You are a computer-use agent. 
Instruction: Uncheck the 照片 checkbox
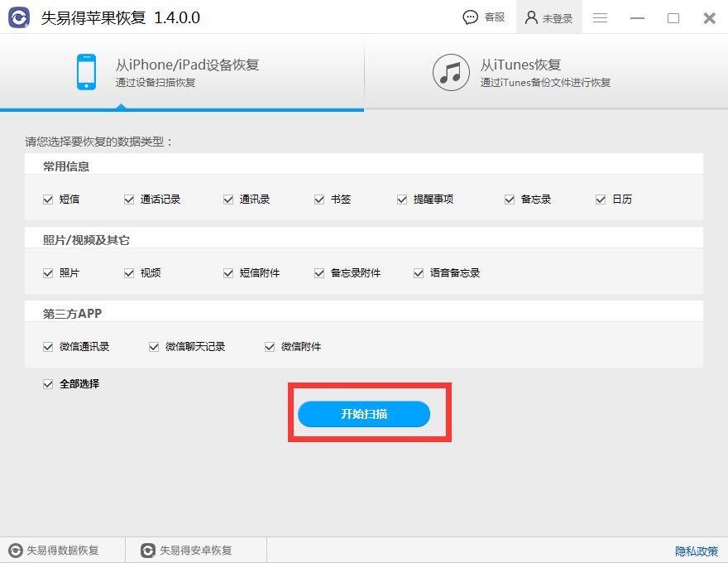tap(48, 272)
